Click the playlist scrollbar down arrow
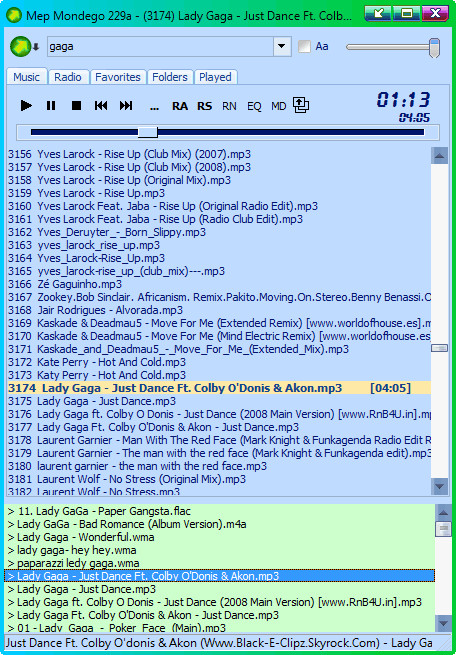 coord(439,486)
